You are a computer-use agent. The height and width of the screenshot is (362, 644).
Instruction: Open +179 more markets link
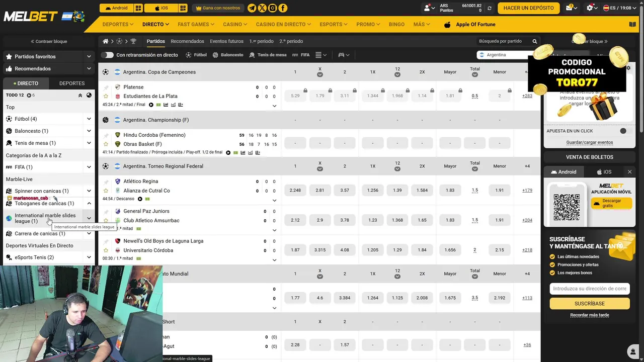point(527,191)
